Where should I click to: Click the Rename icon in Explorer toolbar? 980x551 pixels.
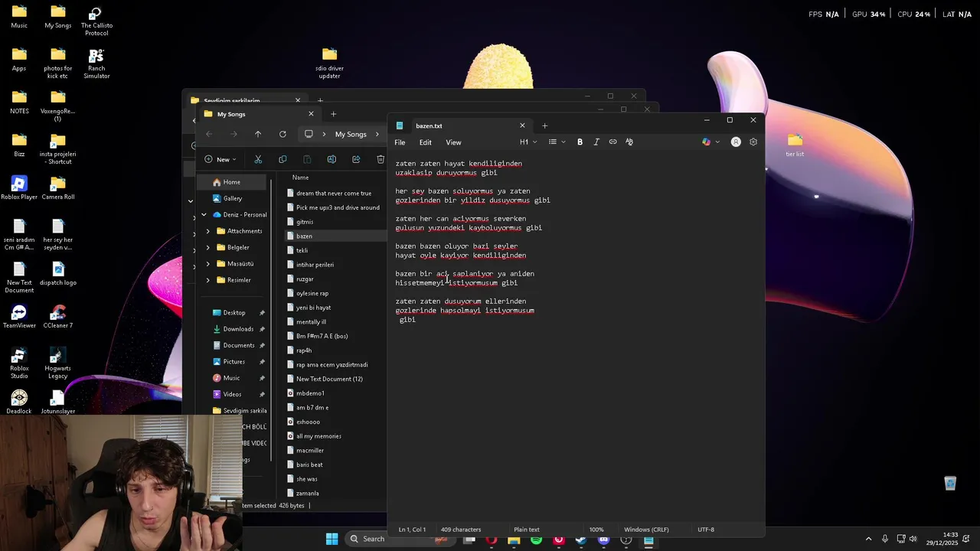[332, 159]
